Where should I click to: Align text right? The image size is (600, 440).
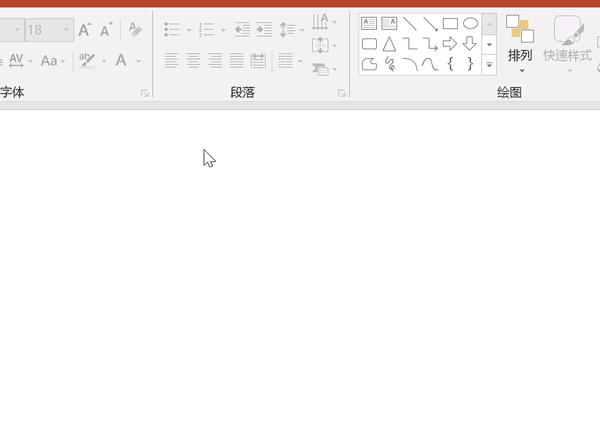coord(215,60)
